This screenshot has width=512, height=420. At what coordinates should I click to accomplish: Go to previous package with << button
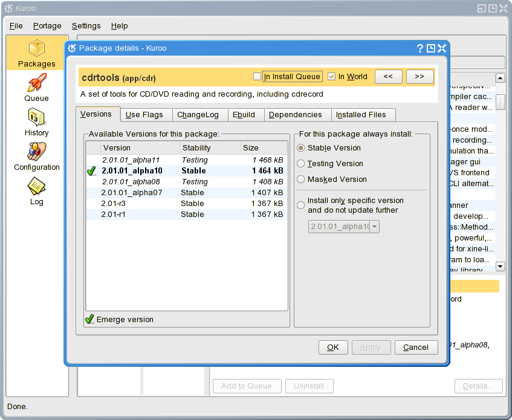point(388,77)
